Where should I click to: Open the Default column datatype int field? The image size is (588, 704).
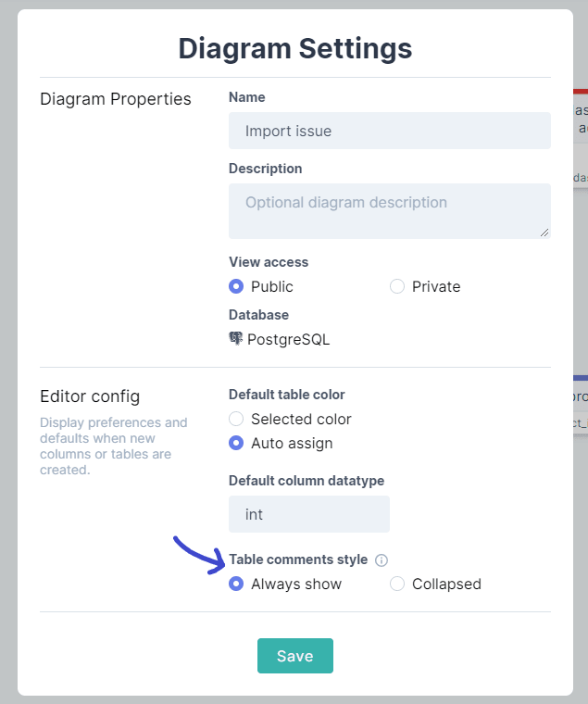[309, 514]
